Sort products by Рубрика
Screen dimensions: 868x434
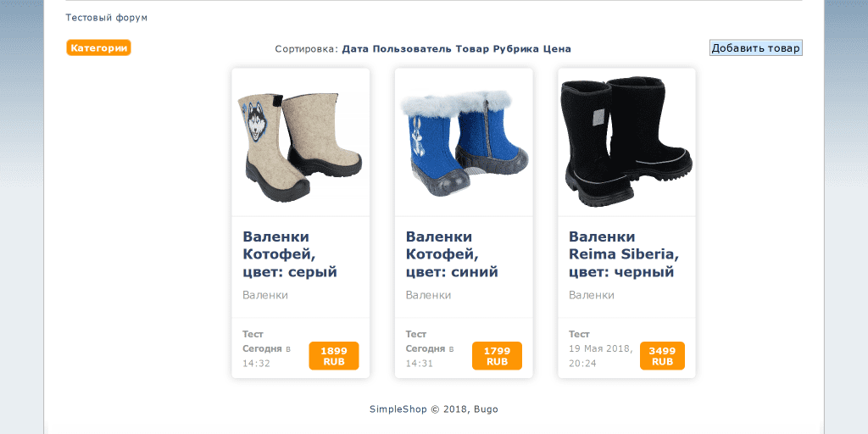click(x=516, y=48)
